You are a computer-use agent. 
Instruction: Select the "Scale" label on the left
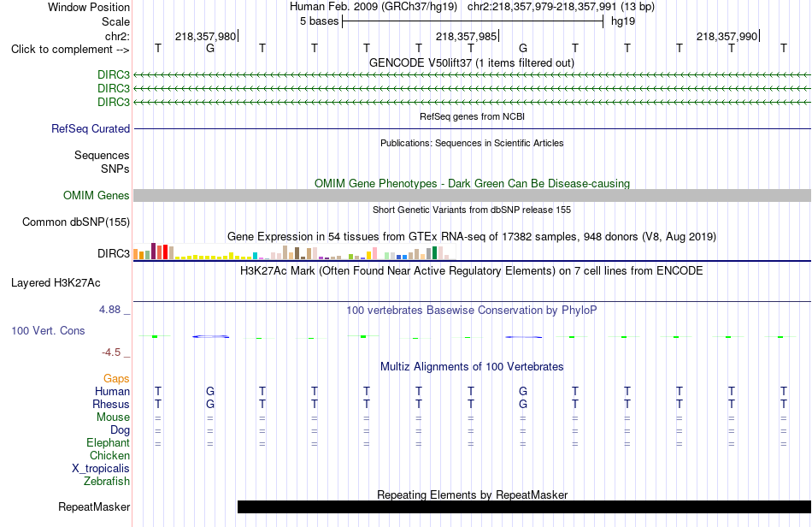115,21
